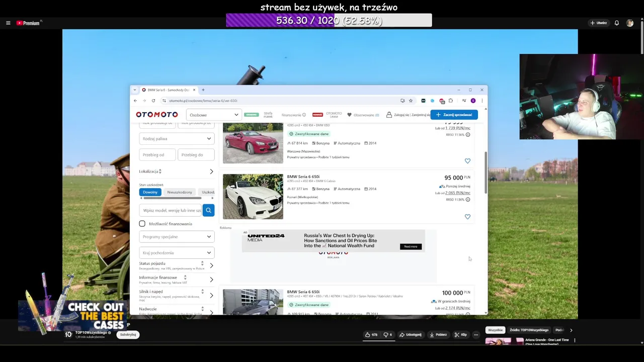
Task: Select Nieuszkodzony damage state
Action: click(180, 192)
